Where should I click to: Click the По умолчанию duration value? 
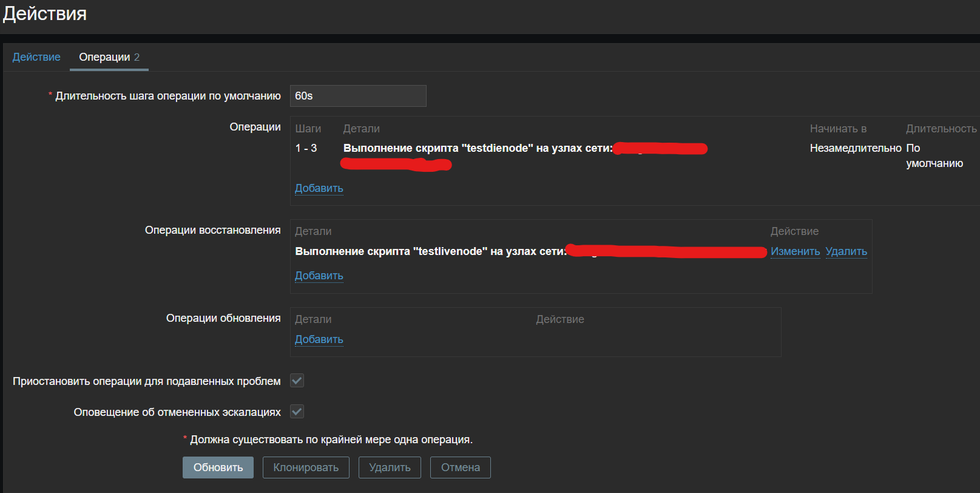934,155
